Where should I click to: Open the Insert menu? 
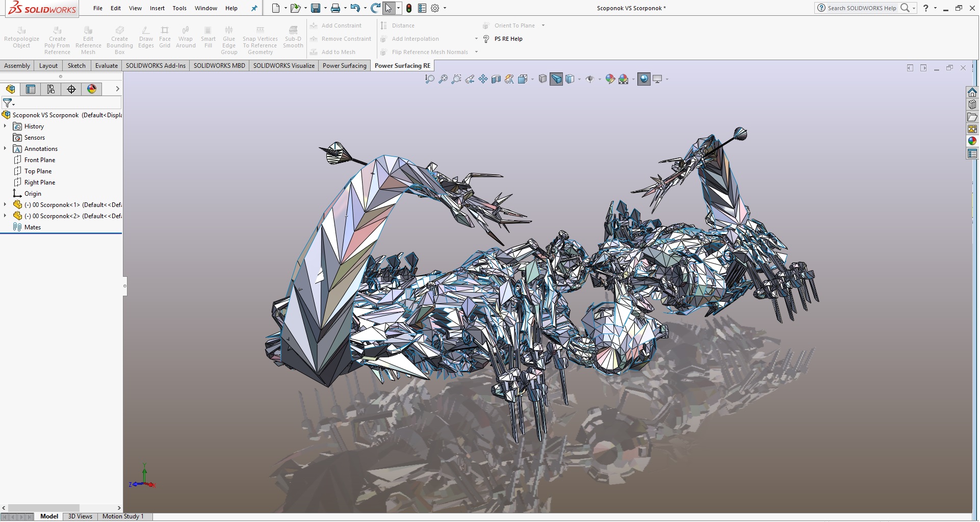click(157, 8)
